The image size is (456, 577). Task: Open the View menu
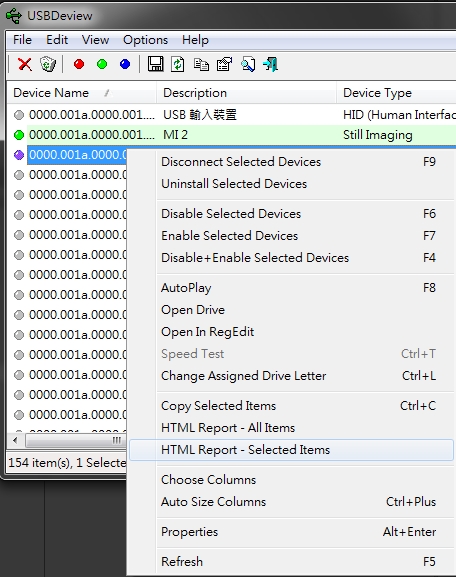(x=95, y=40)
